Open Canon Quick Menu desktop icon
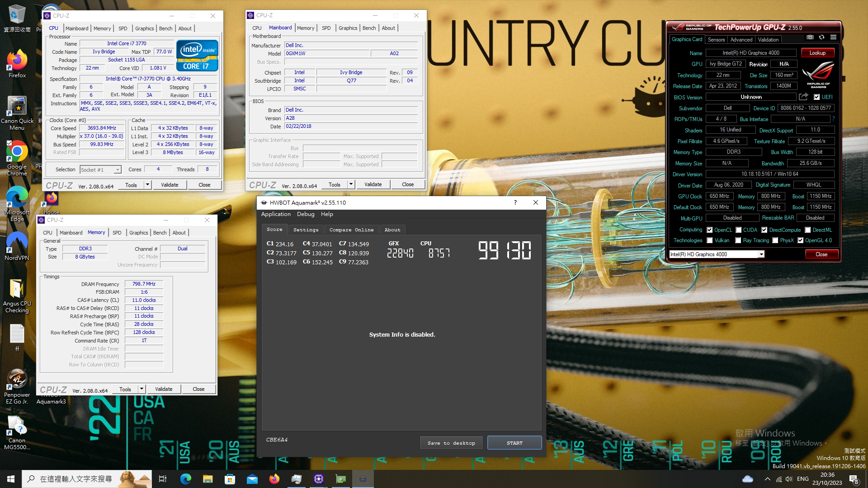Image resolution: width=868 pixels, height=488 pixels. tap(17, 113)
